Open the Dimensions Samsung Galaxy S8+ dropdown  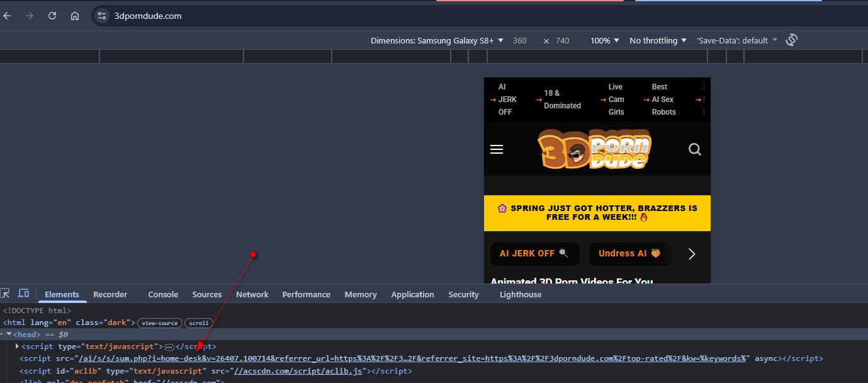(x=437, y=40)
